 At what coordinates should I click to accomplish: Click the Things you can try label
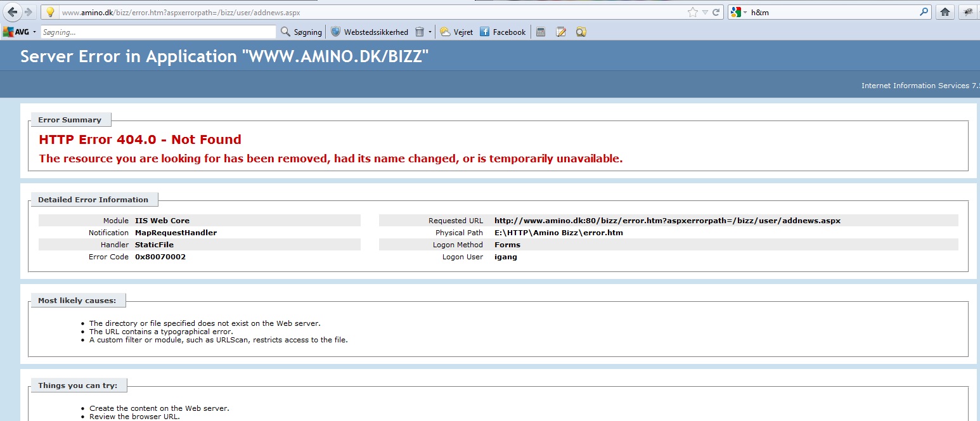click(78, 385)
